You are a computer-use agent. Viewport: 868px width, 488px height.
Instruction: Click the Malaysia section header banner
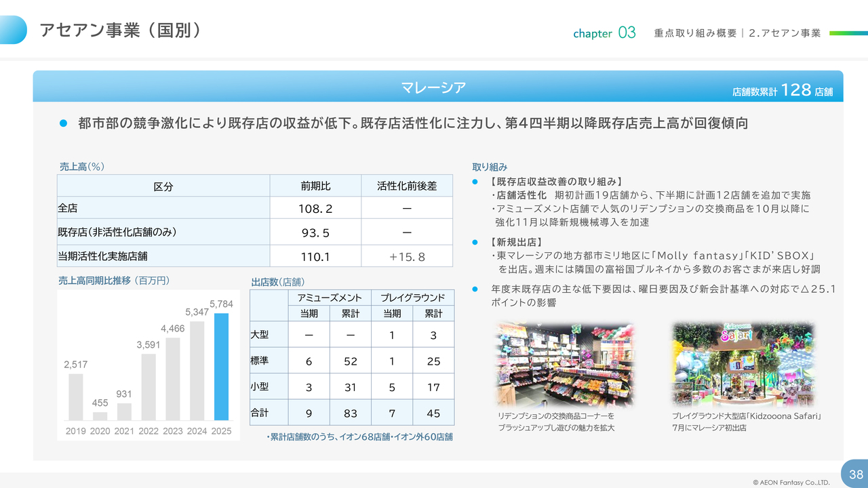(x=434, y=87)
